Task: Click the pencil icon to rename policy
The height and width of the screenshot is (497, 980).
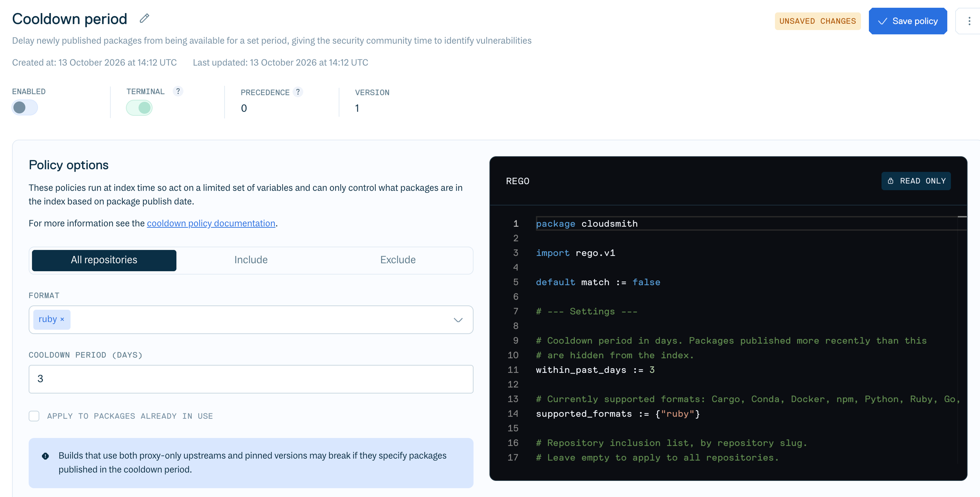Action: tap(144, 18)
